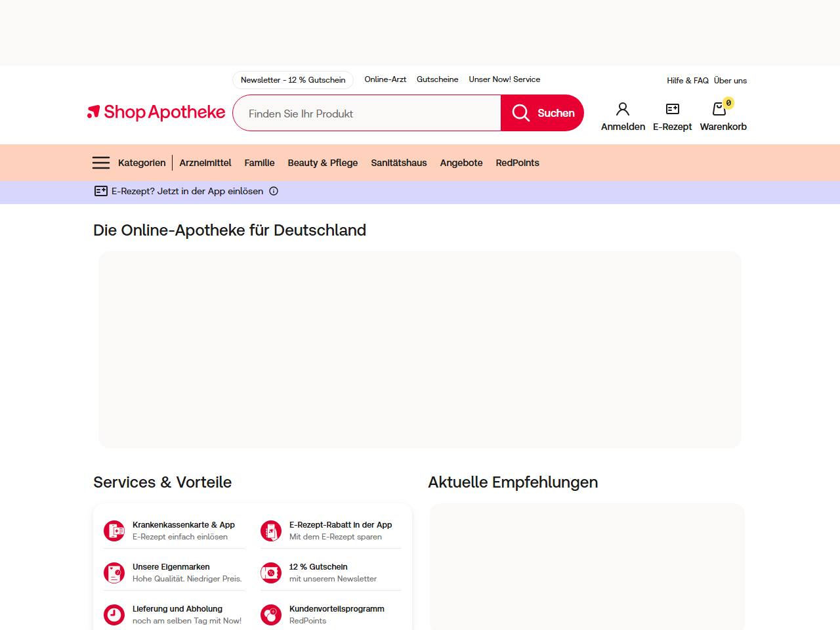Open 'Unsere Eigenmarken' service text

click(x=171, y=567)
